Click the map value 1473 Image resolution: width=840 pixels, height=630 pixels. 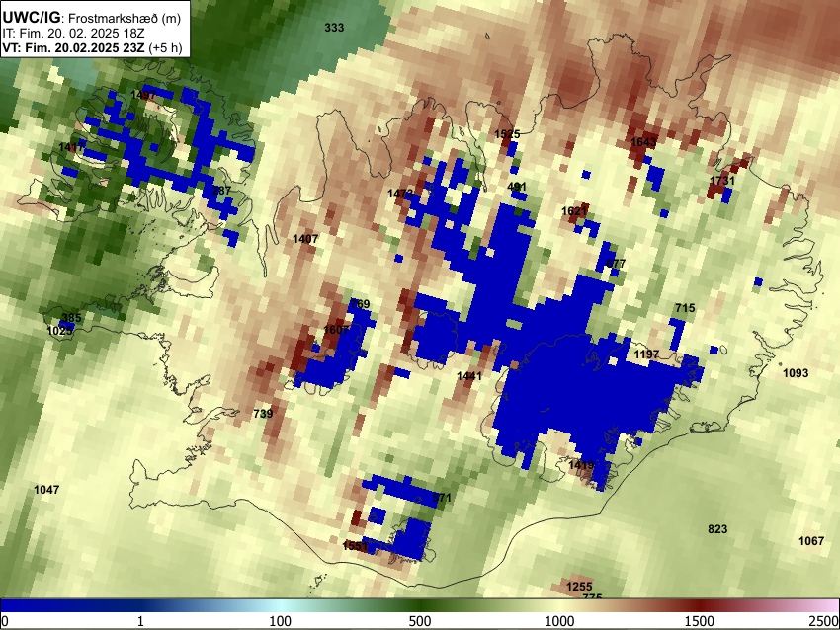pos(400,194)
